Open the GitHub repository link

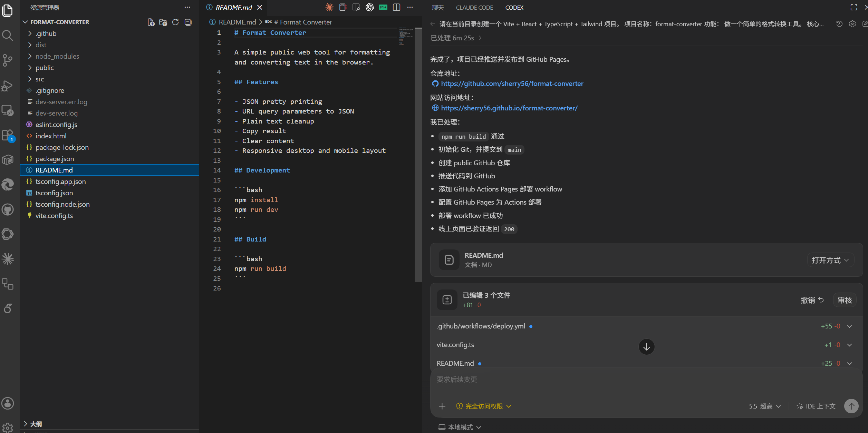[x=512, y=83]
